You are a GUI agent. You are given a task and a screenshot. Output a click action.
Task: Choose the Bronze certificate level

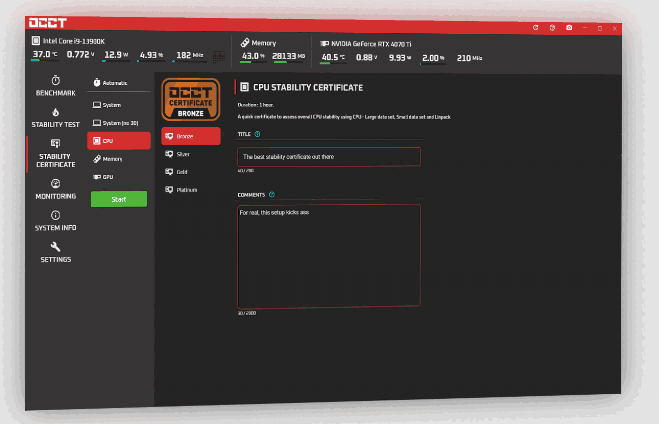pyautogui.click(x=191, y=136)
